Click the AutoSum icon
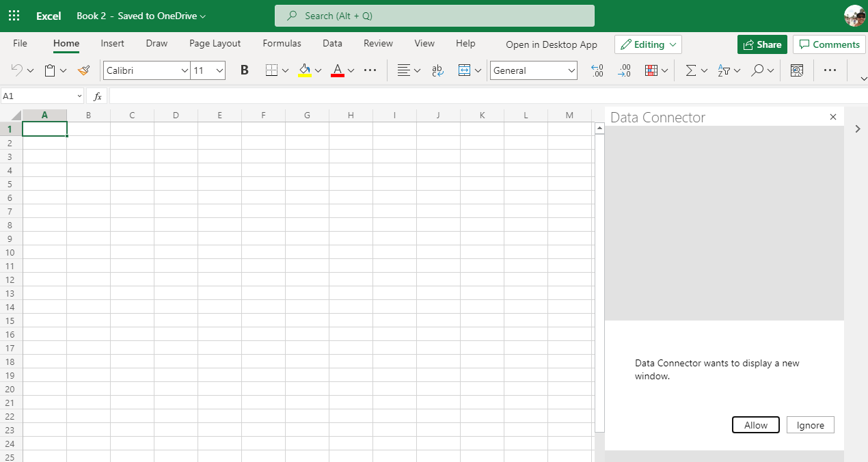The image size is (868, 462). [x=692, y=70]
